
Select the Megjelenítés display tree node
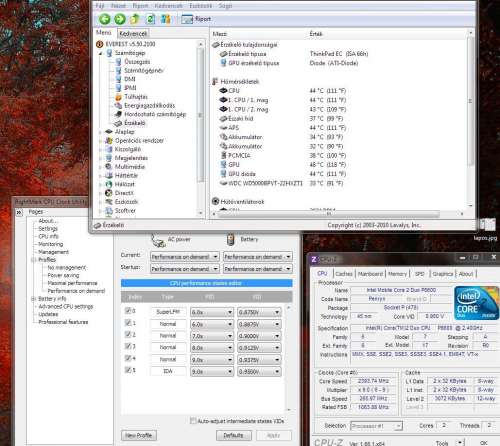tap(131, 158)
